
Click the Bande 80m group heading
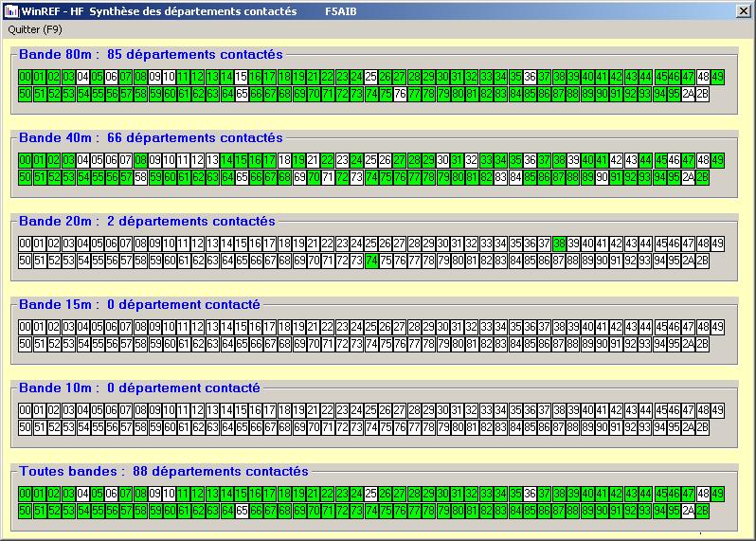(x=151, y=55)
